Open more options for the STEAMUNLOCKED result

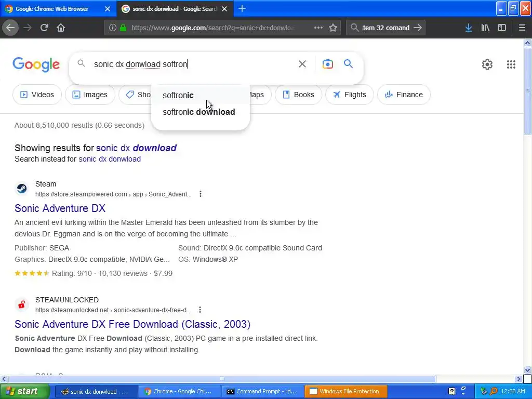click(x=200, y=310)
